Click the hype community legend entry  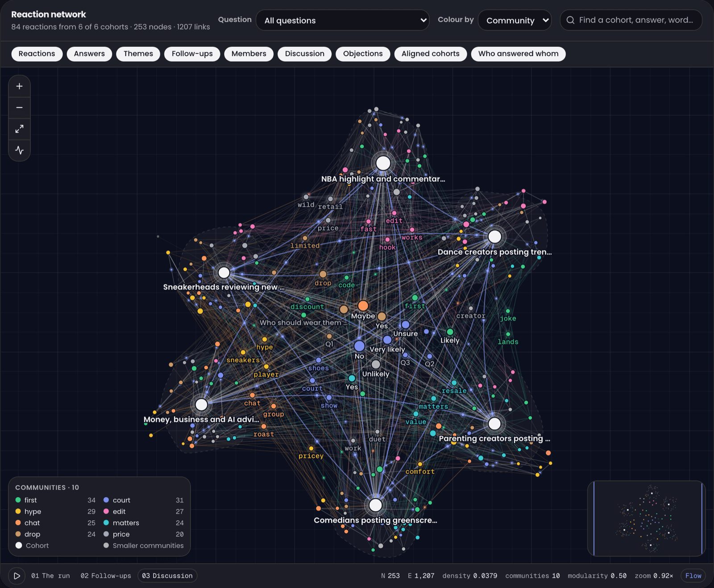(x=55, y=511)
